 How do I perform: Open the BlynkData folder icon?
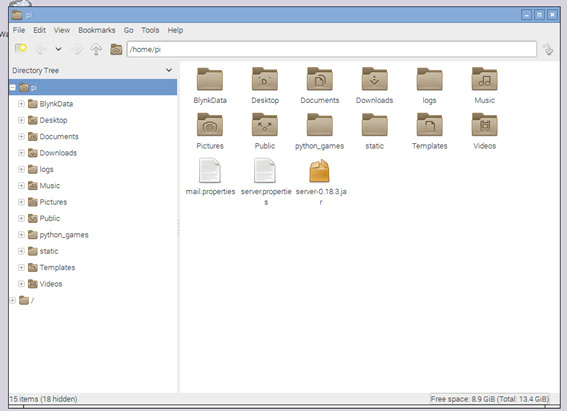[210, 79]
